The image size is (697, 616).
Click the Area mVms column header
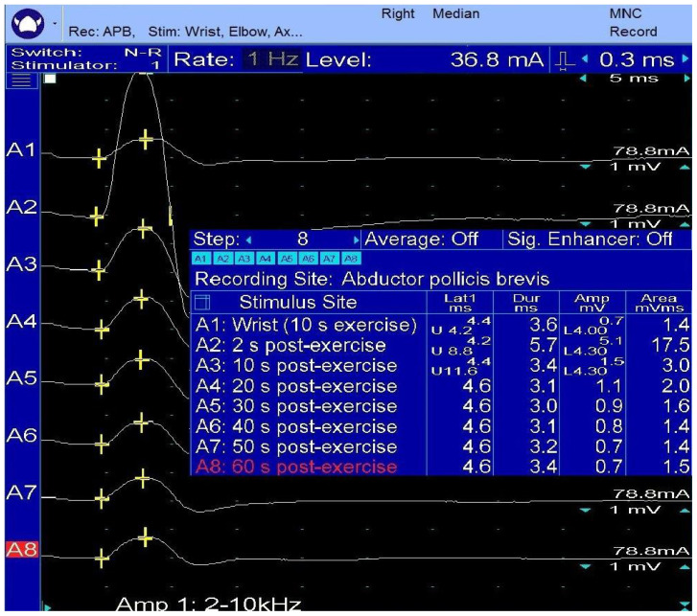[x=659, y=303]
